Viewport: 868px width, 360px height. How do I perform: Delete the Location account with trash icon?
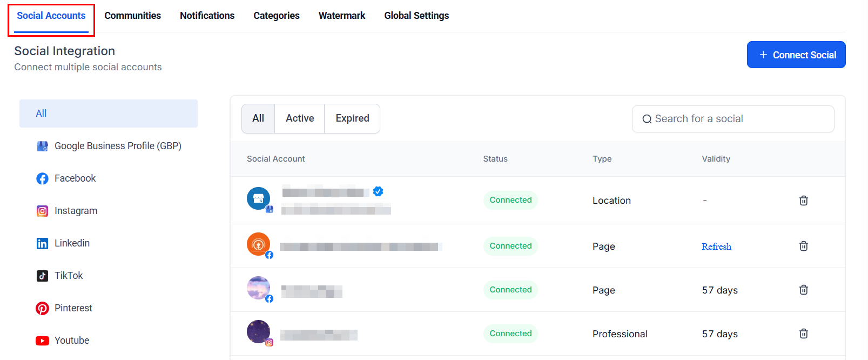[x=803, y=201]
